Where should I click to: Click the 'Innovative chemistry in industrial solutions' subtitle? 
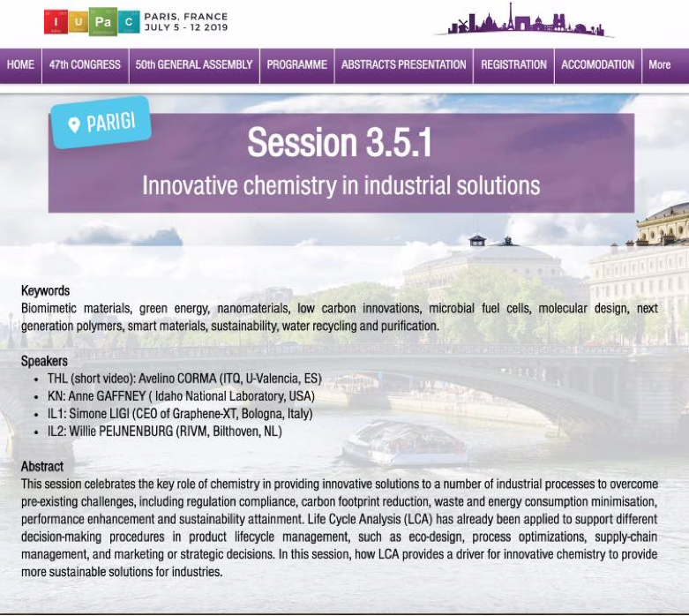(x=341, y=186)
